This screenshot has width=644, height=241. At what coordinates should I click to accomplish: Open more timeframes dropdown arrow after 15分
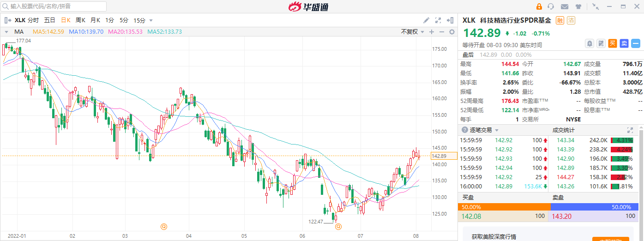tap(151, 20)
